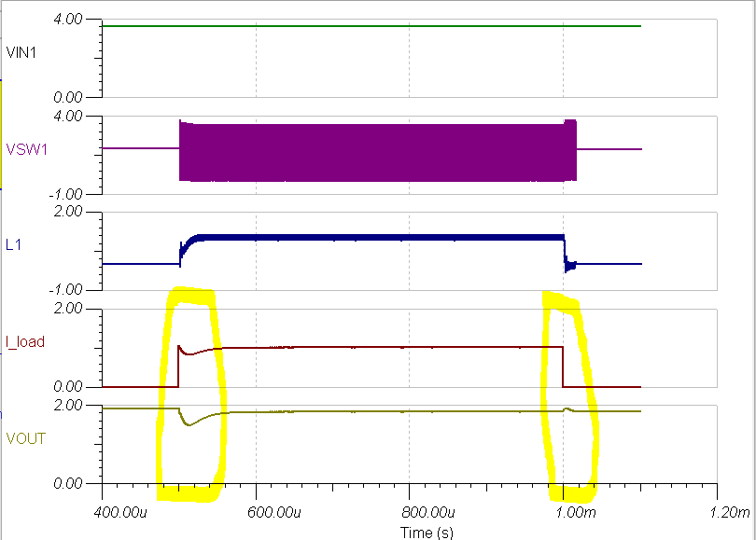The height and width of the screenshot is (540, 756).
Task: Click the 2.00 label on L1 axis
Action: pos(68,212)
